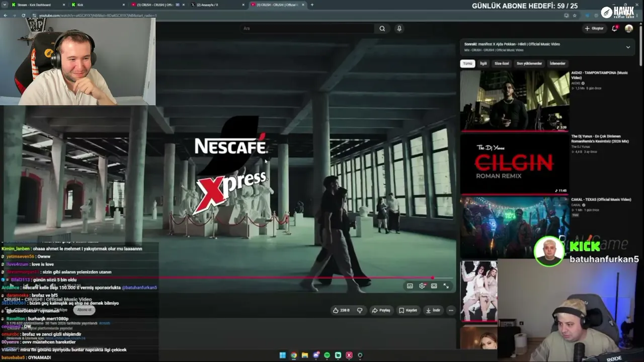Open CAKAL - TEXAS title link
Screen dimensions: 644x362
601,200
